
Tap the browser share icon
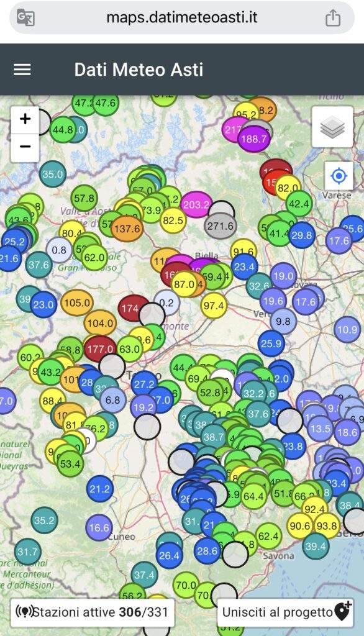333,17
